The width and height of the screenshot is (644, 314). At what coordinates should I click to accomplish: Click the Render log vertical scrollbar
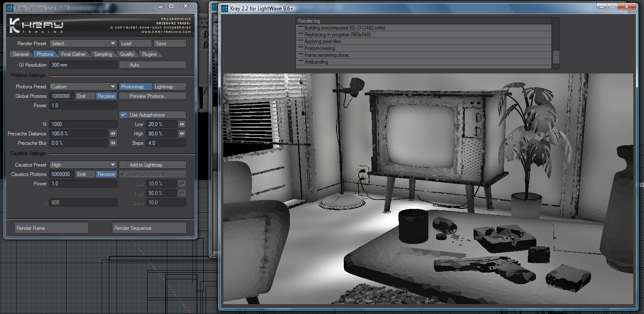pos(556,43)
